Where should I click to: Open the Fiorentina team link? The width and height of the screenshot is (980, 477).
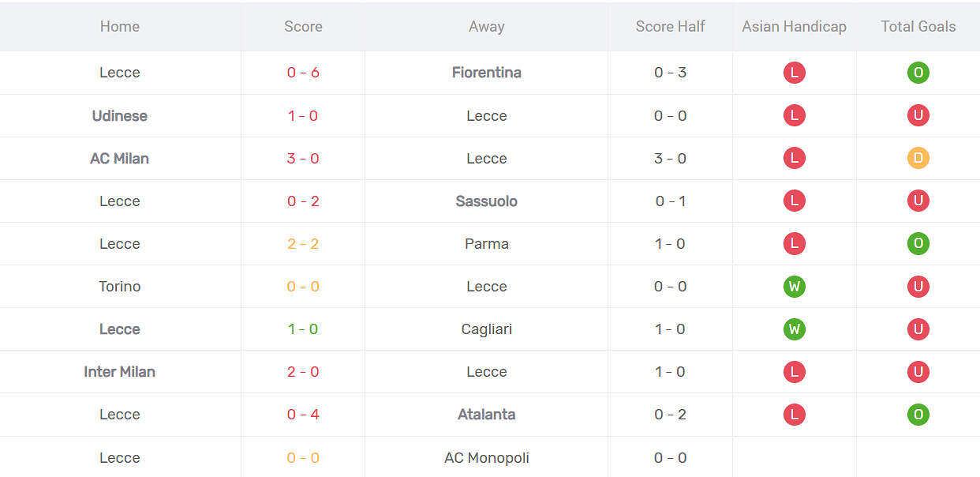[x=487, y=73]
